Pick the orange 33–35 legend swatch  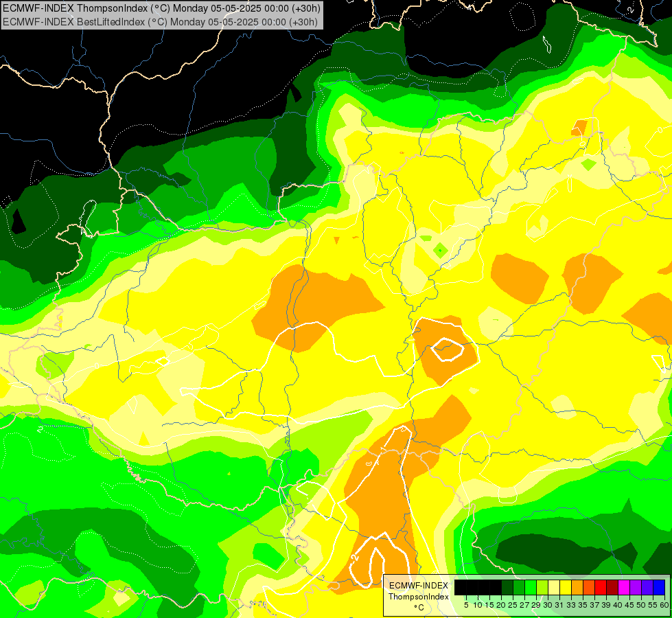[577, 587]
